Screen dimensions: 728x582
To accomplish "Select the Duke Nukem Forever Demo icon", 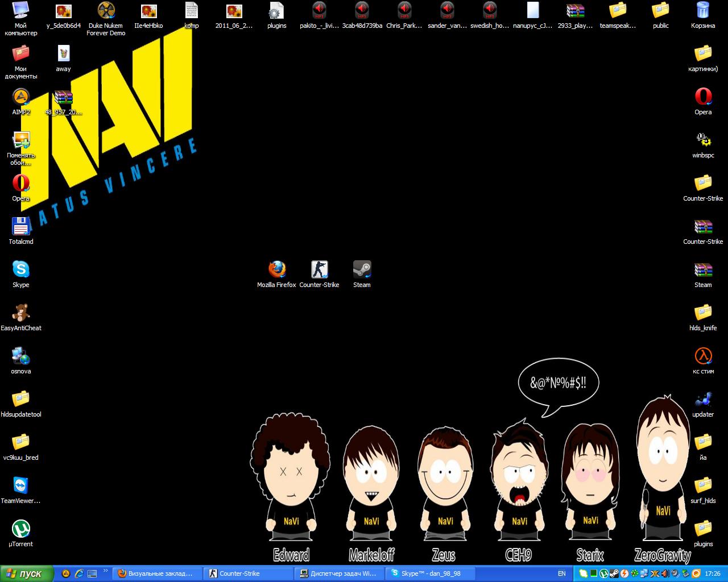I will click(x=106, y=19).
